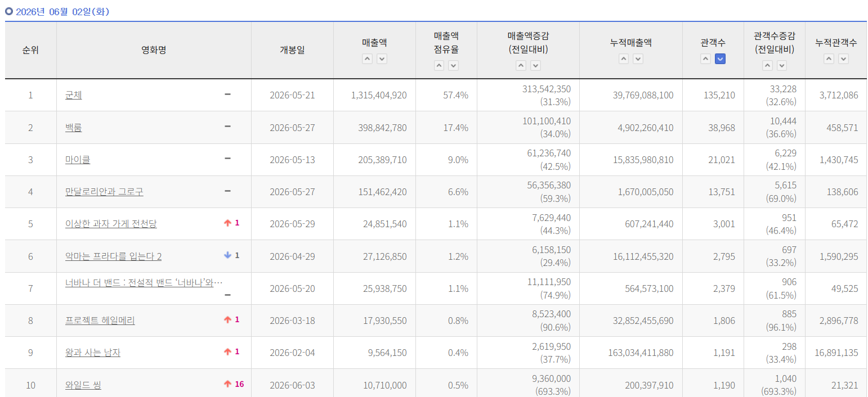
Task: Open 와일드 씽 movie link
Action: click(x=83, y=385)
